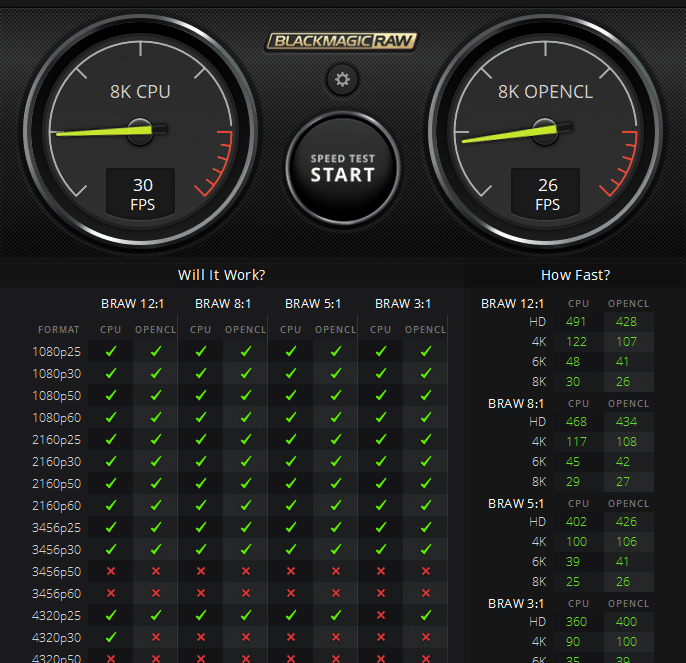
Task: Select the 3456p50 format row label
Action: coord(56,572)
